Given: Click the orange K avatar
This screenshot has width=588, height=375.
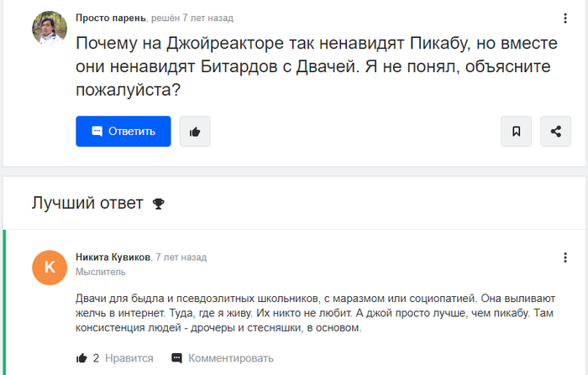Looking at the screenshot, I should (50, 268).
